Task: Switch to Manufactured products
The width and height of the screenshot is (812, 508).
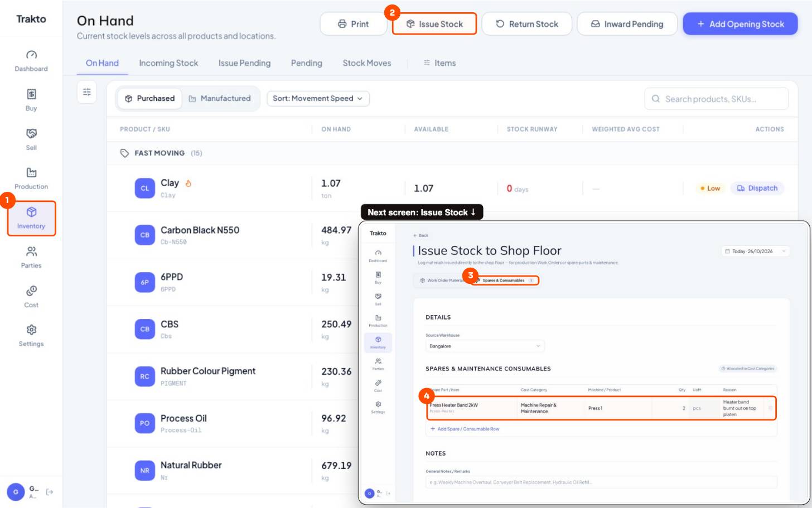Action: (220, 98)
